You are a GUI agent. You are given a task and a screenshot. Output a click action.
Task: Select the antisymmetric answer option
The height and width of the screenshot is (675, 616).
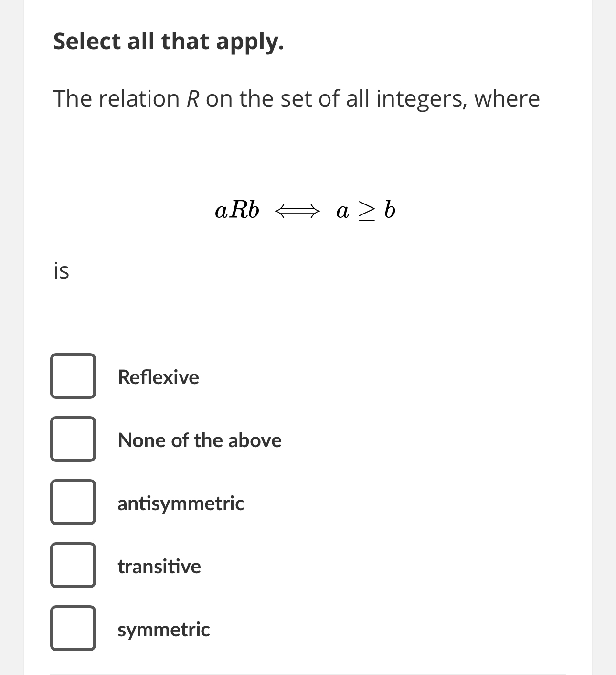pyautogui.click(x=73, y=503)
